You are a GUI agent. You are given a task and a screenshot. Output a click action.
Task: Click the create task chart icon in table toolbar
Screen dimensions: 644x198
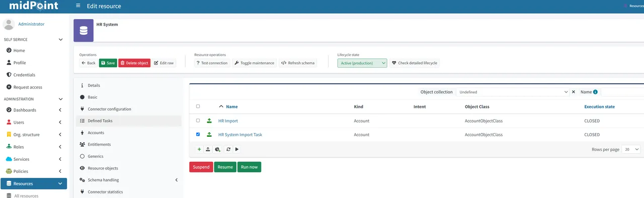218,149
